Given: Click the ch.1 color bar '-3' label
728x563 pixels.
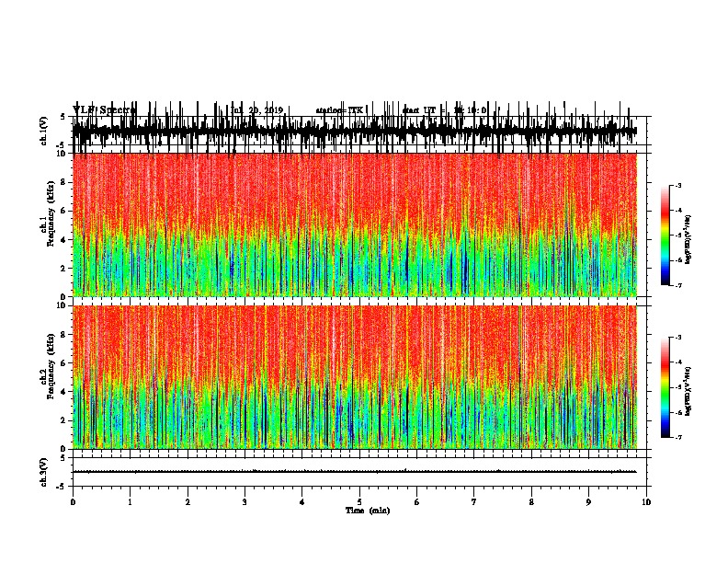Looking at the screenshot, I should (678, 185).
